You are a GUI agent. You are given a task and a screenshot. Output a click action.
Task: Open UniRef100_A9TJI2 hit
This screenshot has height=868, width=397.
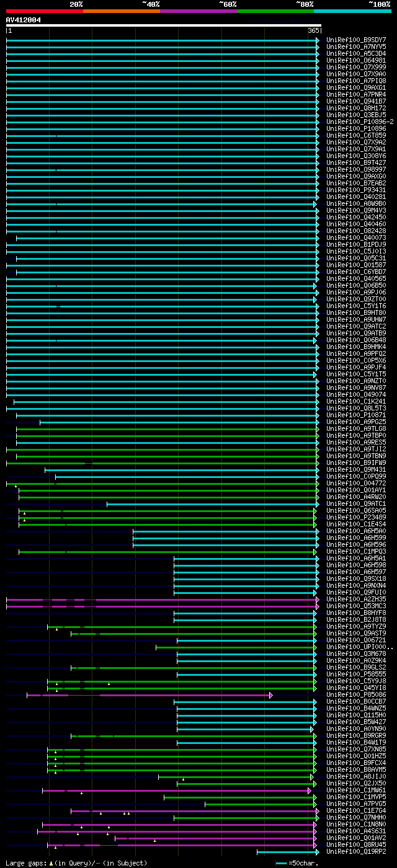pos(356,449)
